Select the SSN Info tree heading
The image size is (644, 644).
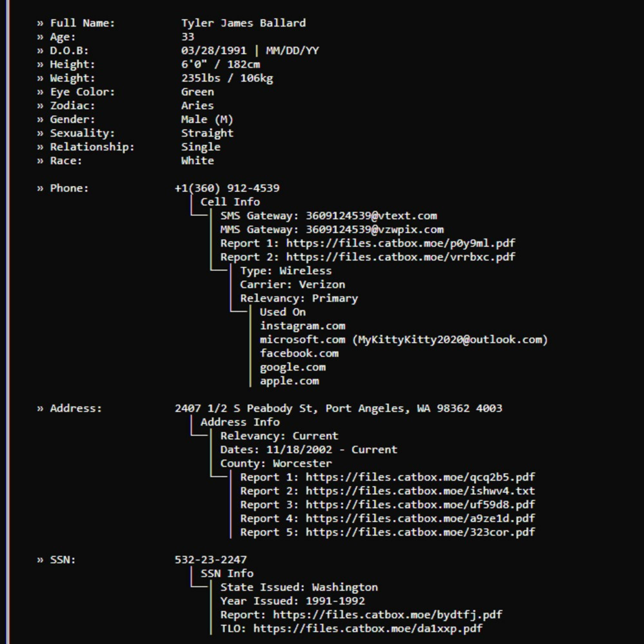(x=227, y=573)
